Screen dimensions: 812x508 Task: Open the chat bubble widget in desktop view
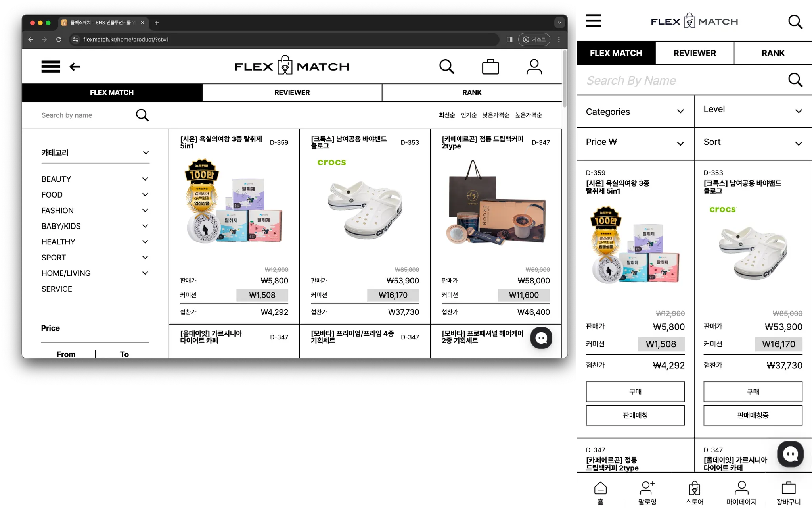541,338
